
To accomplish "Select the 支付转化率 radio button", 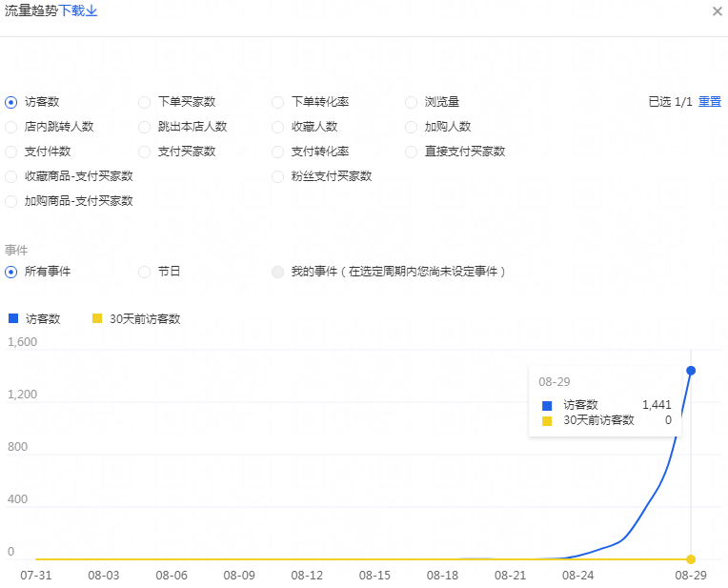I will coord(277,152).
